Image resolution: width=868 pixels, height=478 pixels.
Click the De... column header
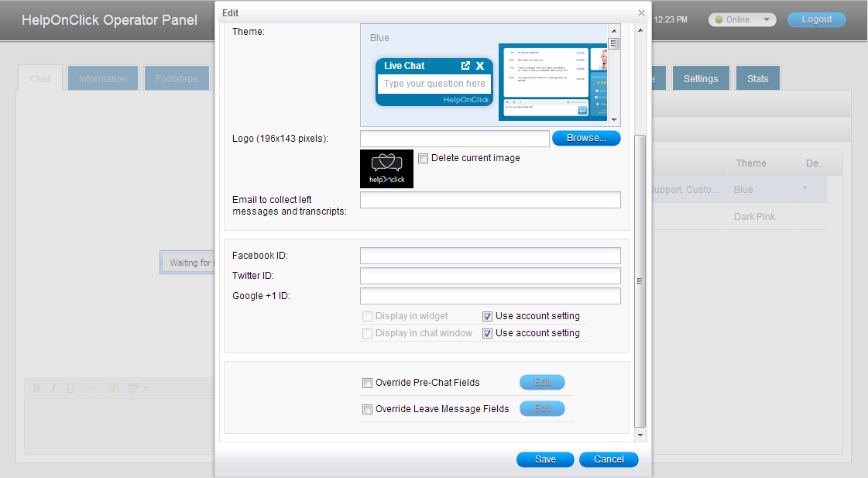click(818, 163)
